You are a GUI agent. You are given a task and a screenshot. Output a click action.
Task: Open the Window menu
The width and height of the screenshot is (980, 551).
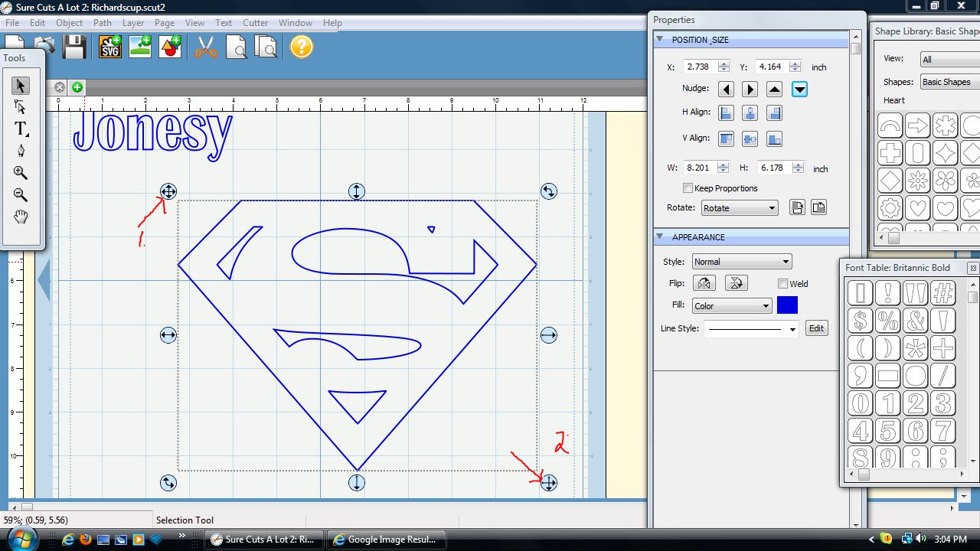pyautogui.click(x=295, y=23)
